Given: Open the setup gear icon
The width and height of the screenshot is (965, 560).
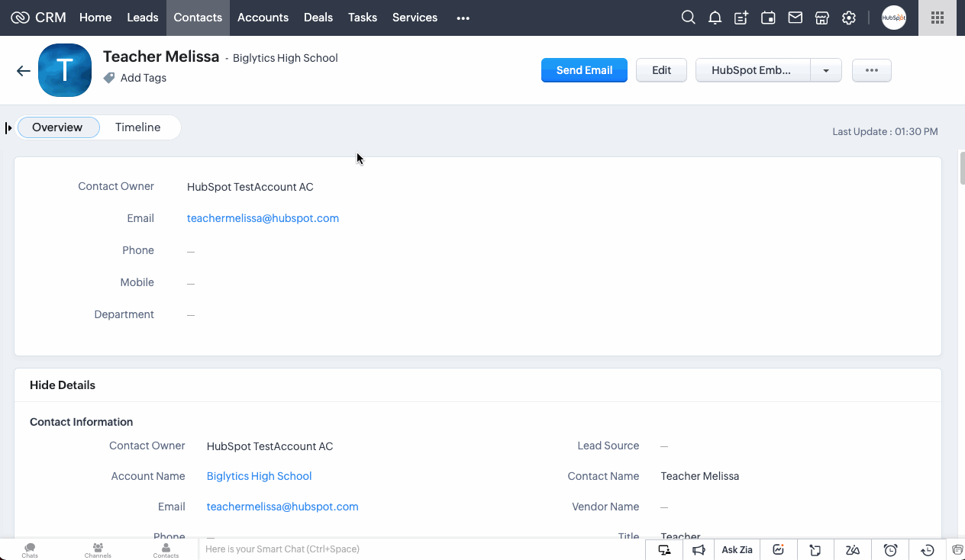Looking at the screenshot, I should (x=848, y=18).
